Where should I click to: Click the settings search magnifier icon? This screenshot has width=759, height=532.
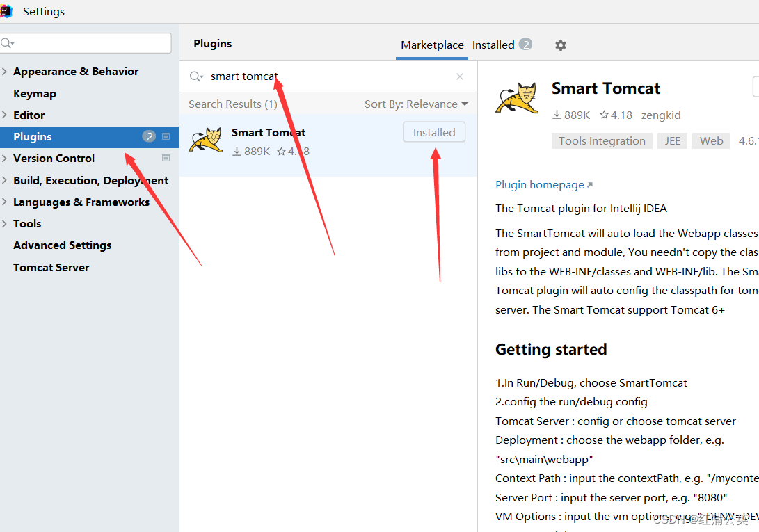7,43
